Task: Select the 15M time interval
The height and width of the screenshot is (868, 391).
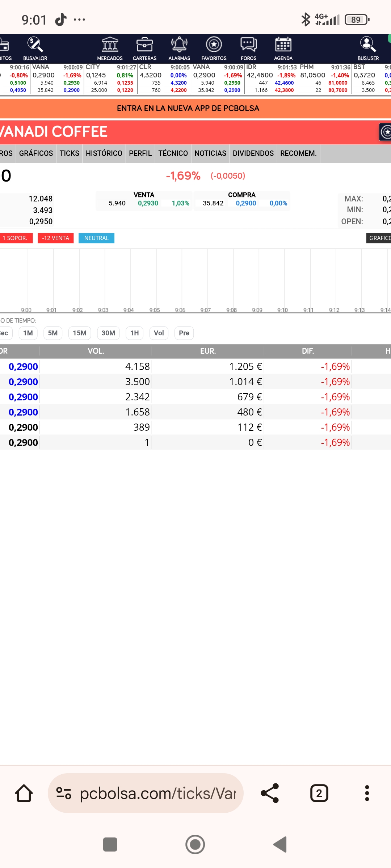Action: (x=80, y=333)
